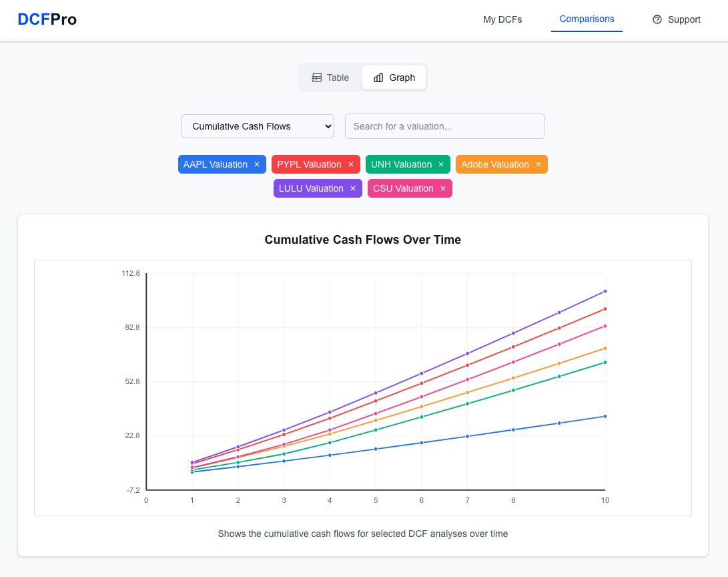Click the blue AAPL data point at year 10
The image size is (728, 577).
605,416
